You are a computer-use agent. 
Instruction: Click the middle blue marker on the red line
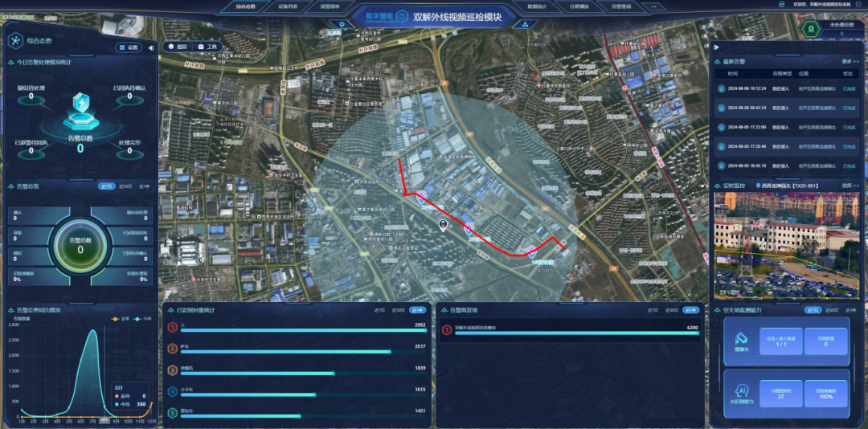click(x=469, y=228)
